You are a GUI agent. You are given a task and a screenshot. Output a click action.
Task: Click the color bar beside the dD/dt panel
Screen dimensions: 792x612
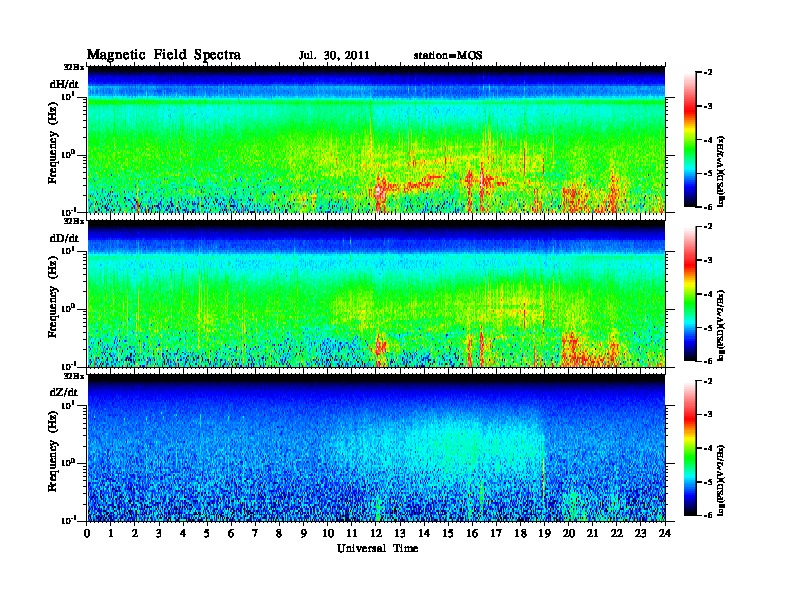point(689,294)
